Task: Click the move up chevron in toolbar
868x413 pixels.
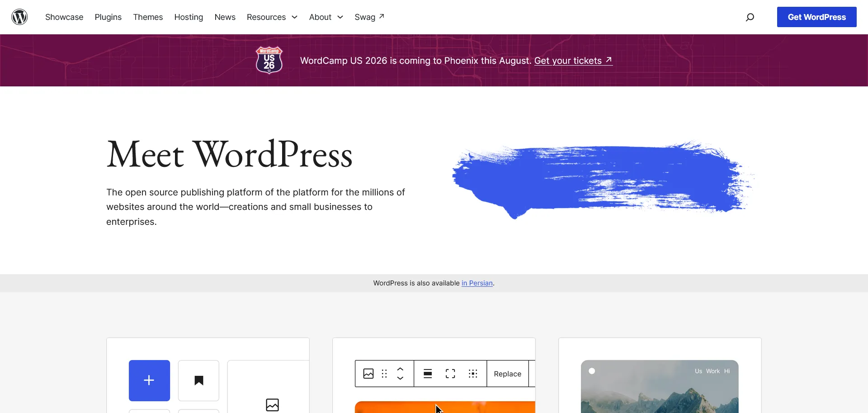Action: pos(400,370)
